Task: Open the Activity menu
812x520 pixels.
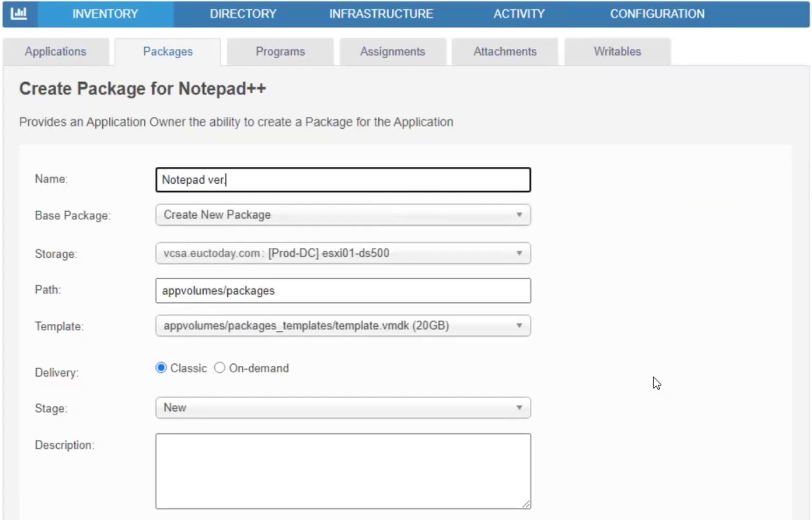Action: click(x=519, y=14)
